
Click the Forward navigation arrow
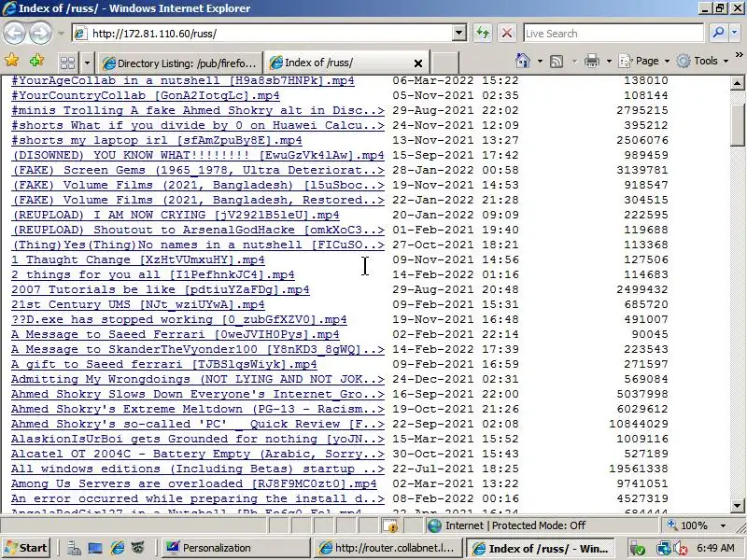40,33
